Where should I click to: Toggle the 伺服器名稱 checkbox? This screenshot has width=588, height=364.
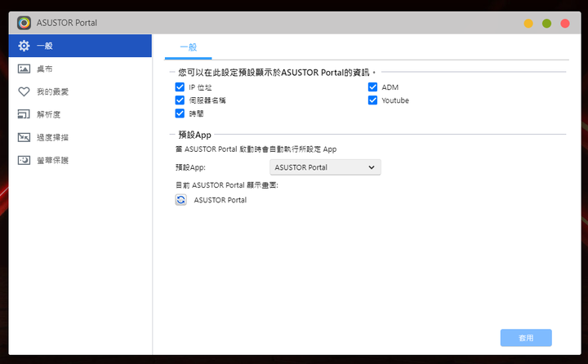(x=180, y=100)
